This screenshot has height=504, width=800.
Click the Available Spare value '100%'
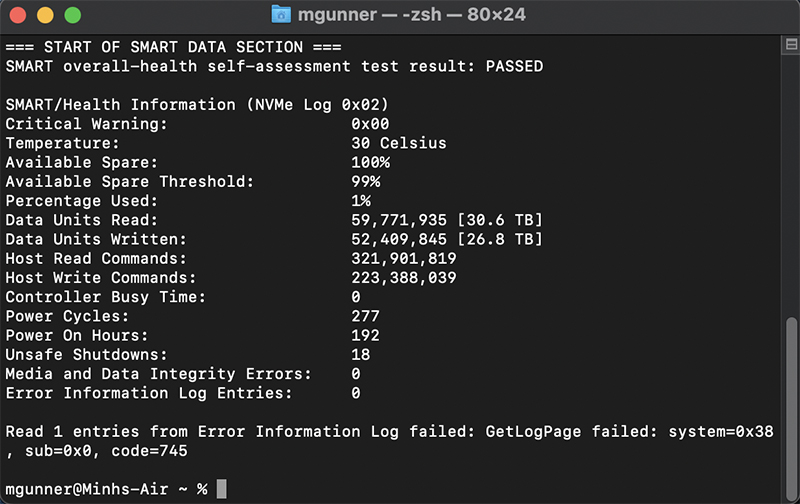[370, 162]
